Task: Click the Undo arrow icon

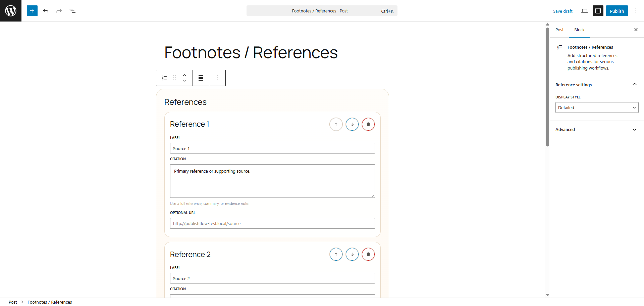Action: click(x=46, y=11)
